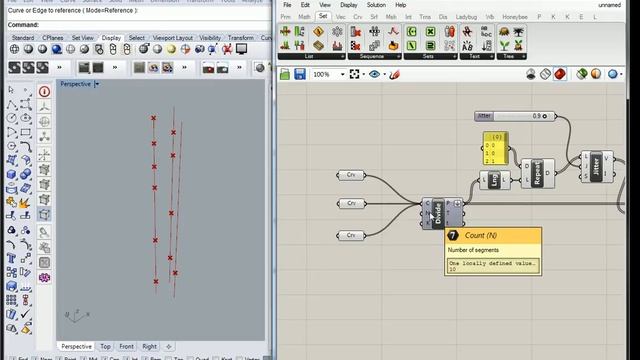Switch to the Top viewport tab

pyautogui.click(x=105, y=347)
